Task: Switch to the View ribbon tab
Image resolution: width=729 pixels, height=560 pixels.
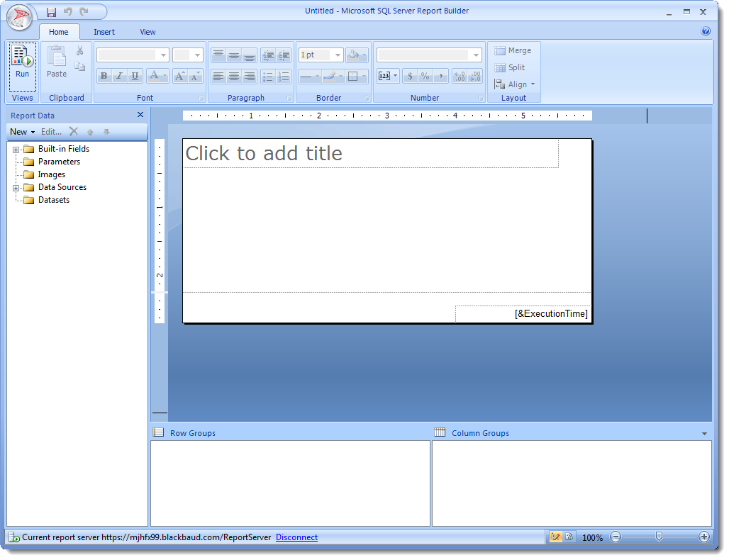Action: pyautogui.click(x=148, y=32)
